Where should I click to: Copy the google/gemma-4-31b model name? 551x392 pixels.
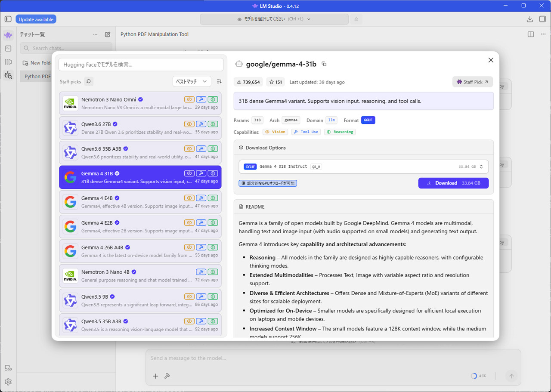324,64
